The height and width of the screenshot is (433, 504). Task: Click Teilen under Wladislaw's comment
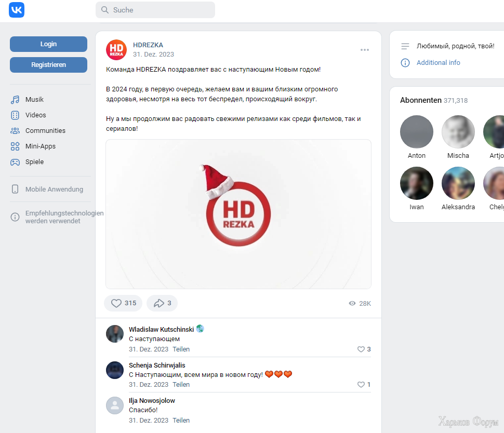click(x=181, y=349)
